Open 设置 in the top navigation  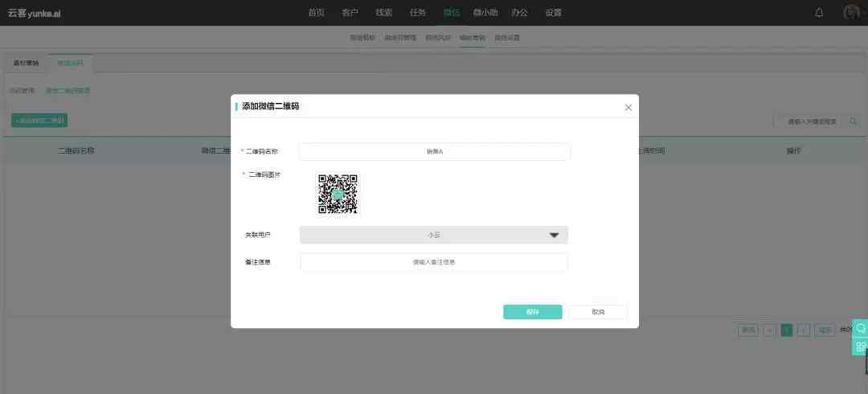[x=554, y=13]
